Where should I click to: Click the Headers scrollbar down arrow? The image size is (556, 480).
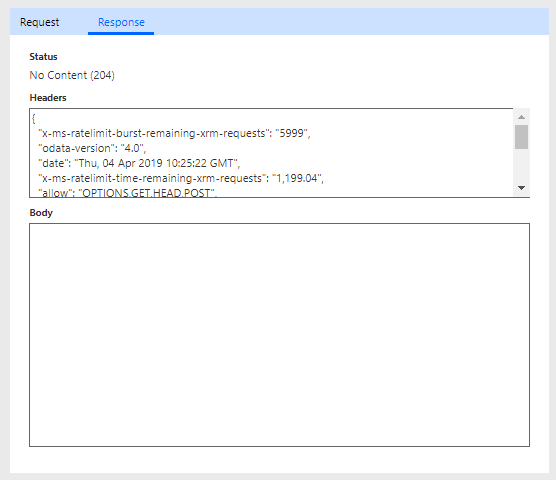coord(521,188)
